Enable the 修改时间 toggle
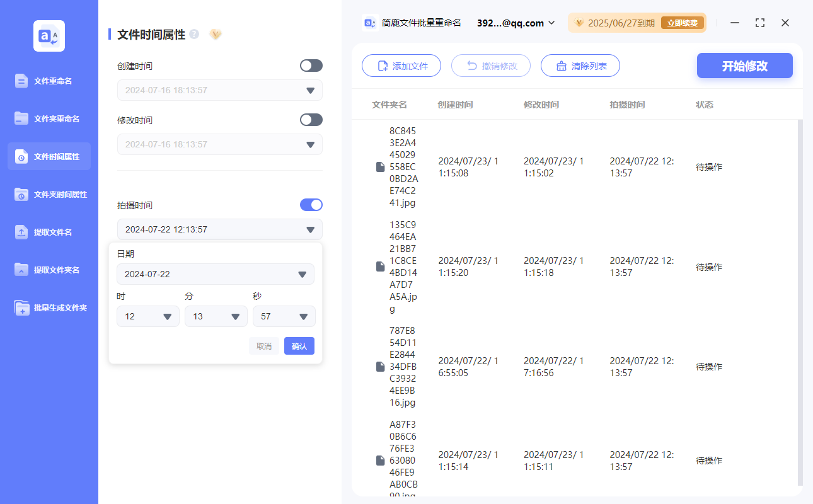The image size is (813, 504). (x=311, y=120)
